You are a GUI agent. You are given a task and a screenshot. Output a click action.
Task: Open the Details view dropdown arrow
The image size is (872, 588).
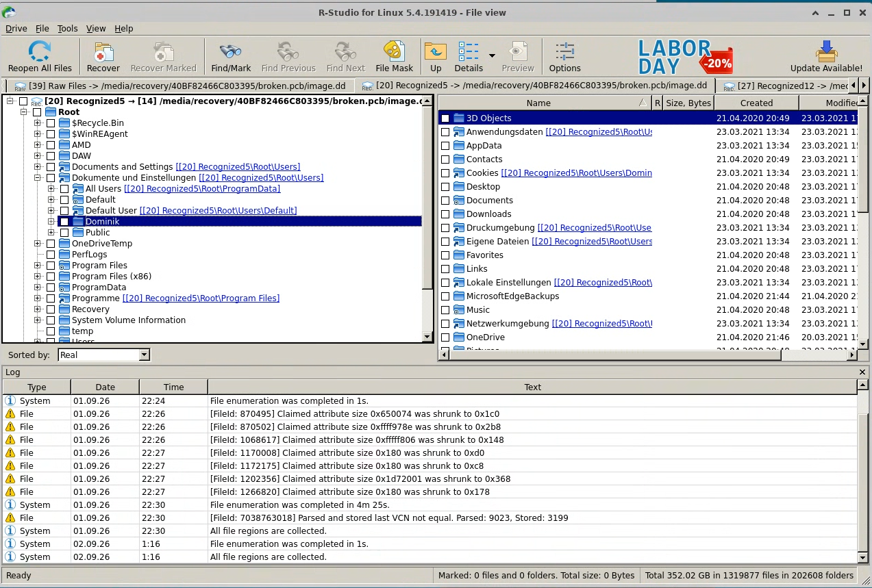coord(492,55)
